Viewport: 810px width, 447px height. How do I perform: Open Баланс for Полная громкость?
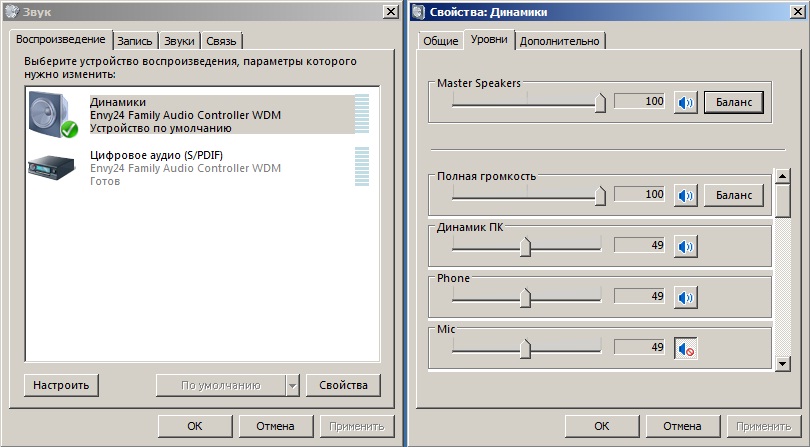[734, 194]
